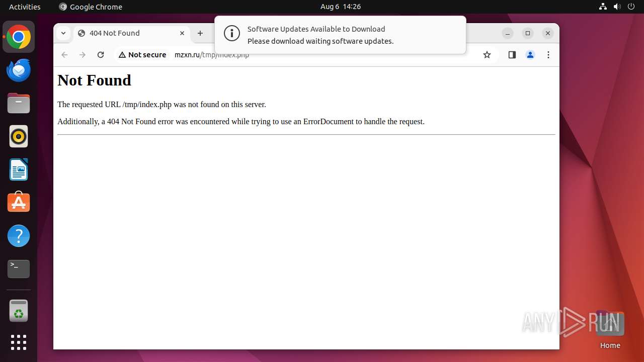
Task: Minimize the Chrome window
Action: tap(508, 33)
